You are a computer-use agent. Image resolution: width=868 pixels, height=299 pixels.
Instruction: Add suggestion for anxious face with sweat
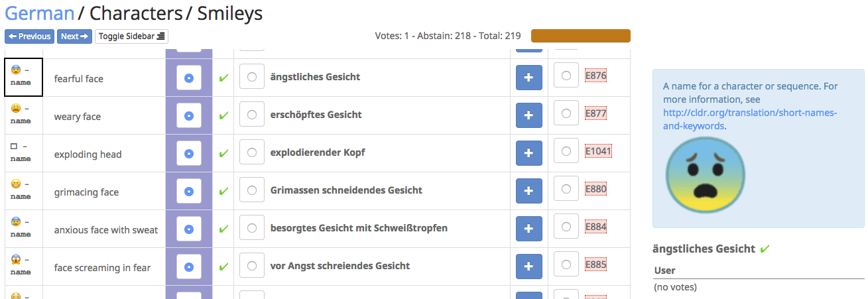click(528, 229)
